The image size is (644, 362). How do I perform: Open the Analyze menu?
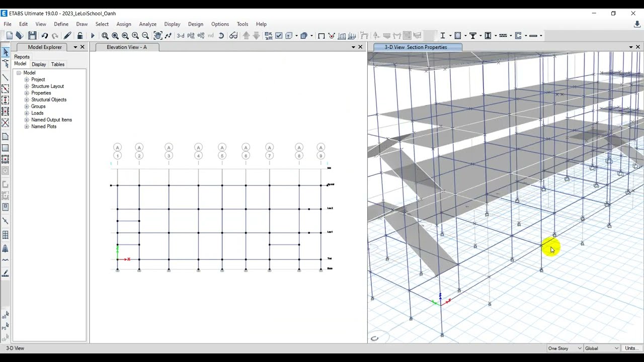(147, 24)
